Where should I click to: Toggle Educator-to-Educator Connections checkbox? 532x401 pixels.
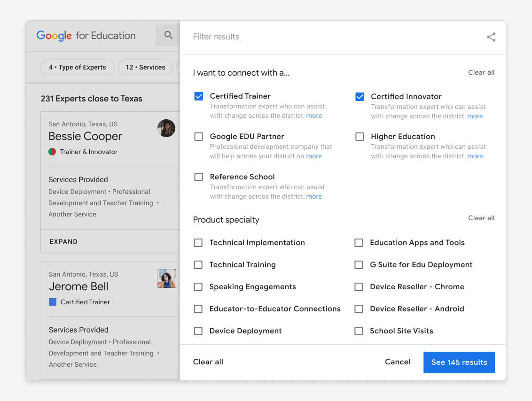point(198,309)
